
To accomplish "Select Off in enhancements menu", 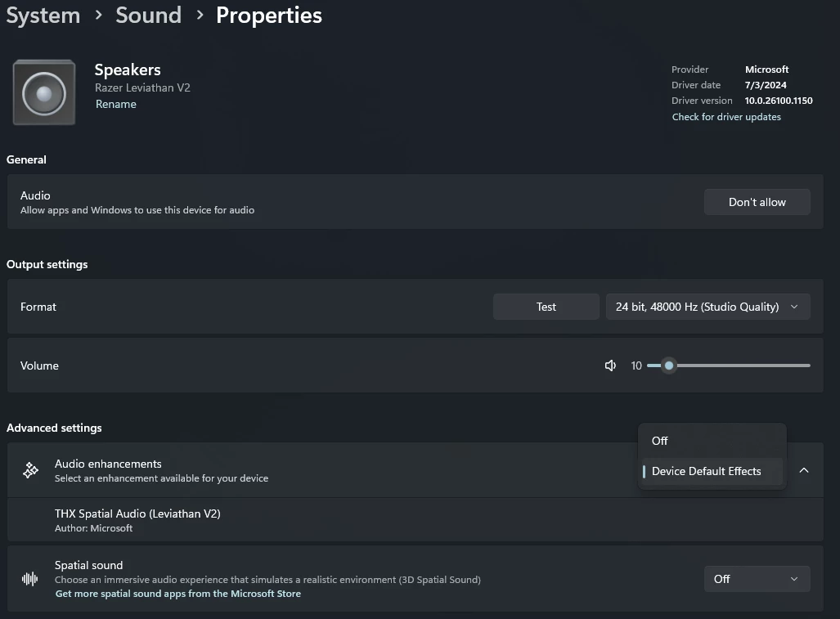I will tap(712, 441).
